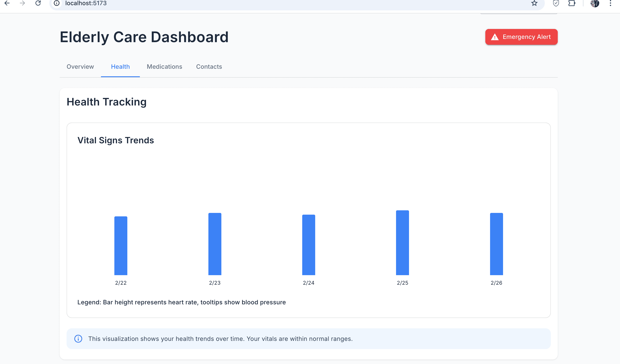Viewport: 620px width, 364px height.
Task: Click the 2/26 heart rate bar
Action: click(x=497, y=244)
